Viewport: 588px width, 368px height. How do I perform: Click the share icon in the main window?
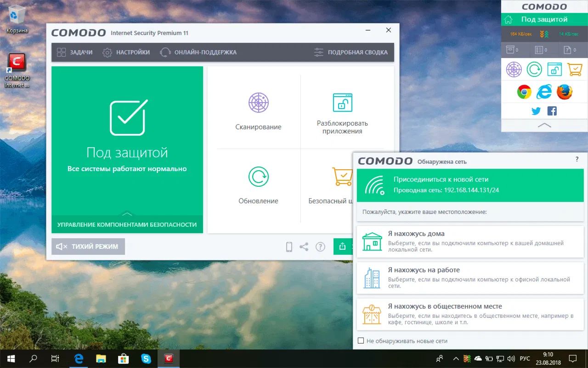[x=304, y=247]
